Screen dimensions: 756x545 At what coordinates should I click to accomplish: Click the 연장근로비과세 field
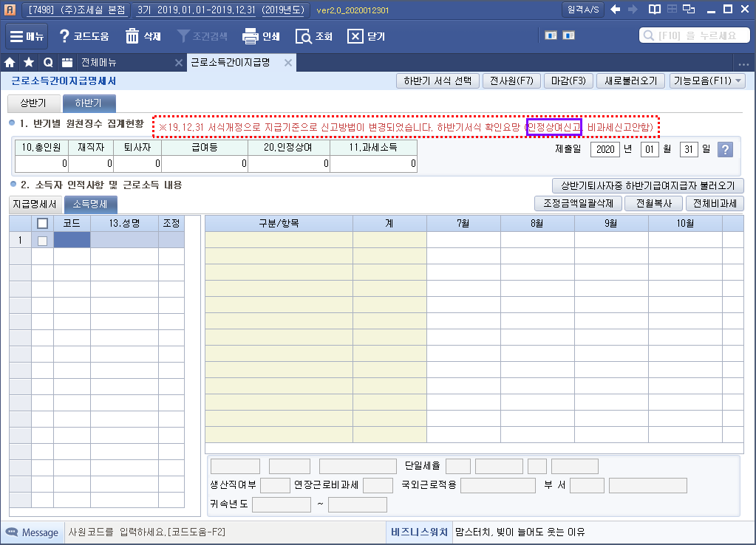tap(378, 485)
